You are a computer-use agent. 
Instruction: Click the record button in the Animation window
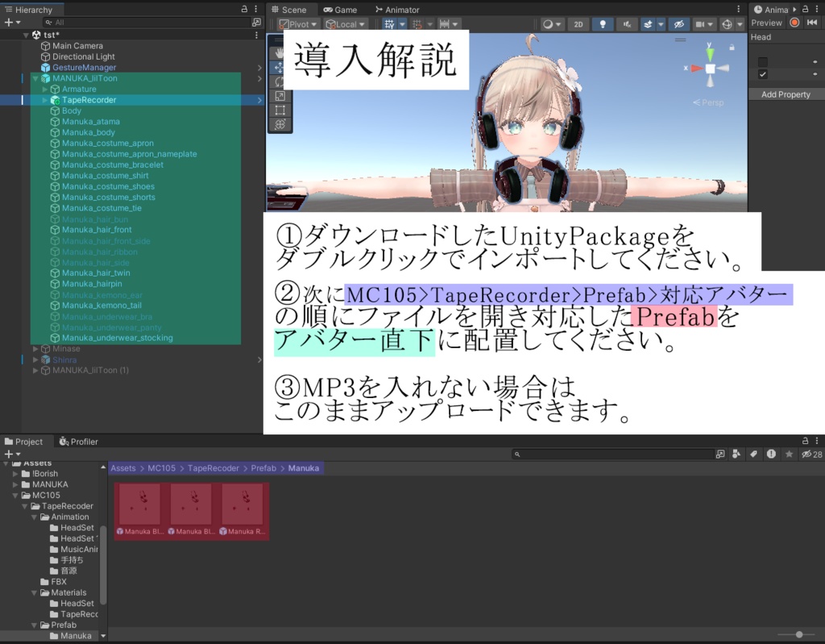[x=794, y=23]
